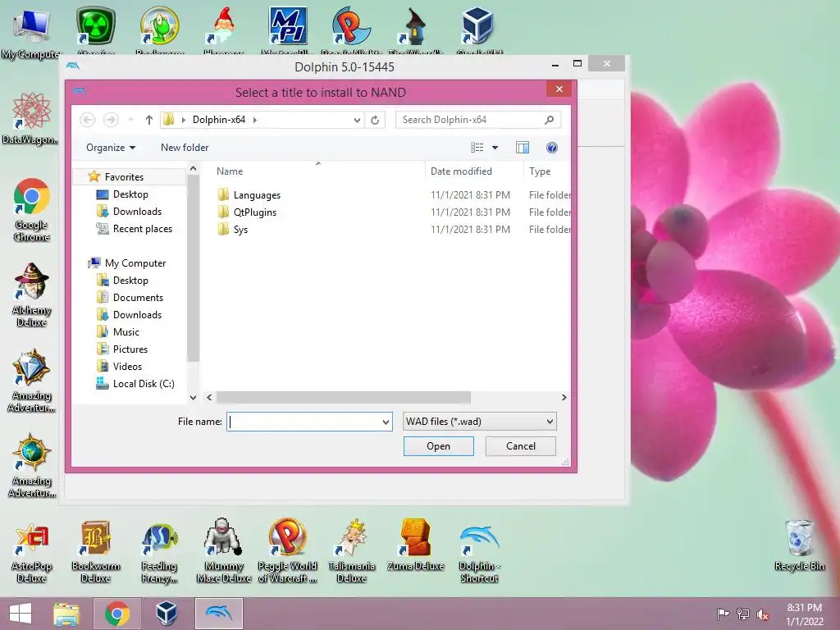
Task: Select the Sys folder
Action: (240, 230)
